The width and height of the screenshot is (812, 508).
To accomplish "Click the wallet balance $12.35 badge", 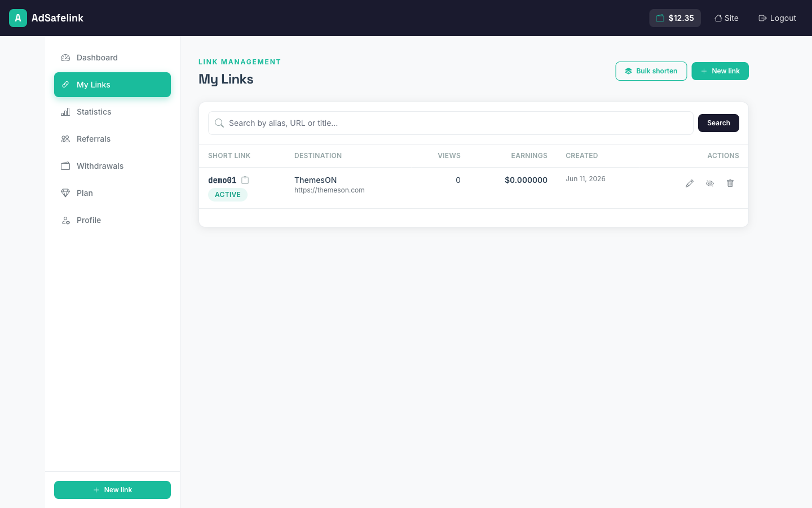I will (675, 18).
